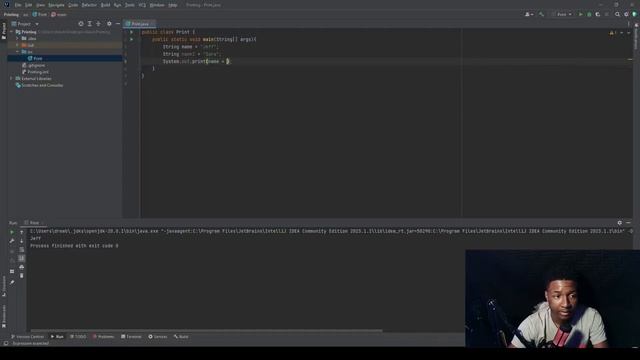Hide the Run tool window

[628, 223]
